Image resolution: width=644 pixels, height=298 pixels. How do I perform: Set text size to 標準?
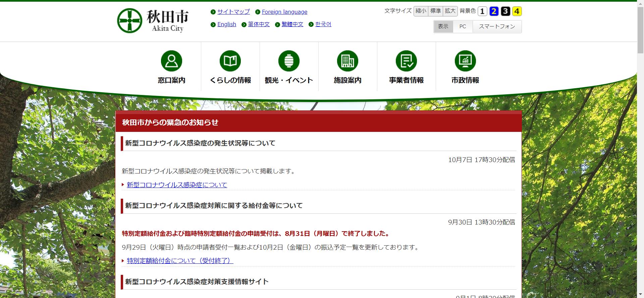[435, 11]
